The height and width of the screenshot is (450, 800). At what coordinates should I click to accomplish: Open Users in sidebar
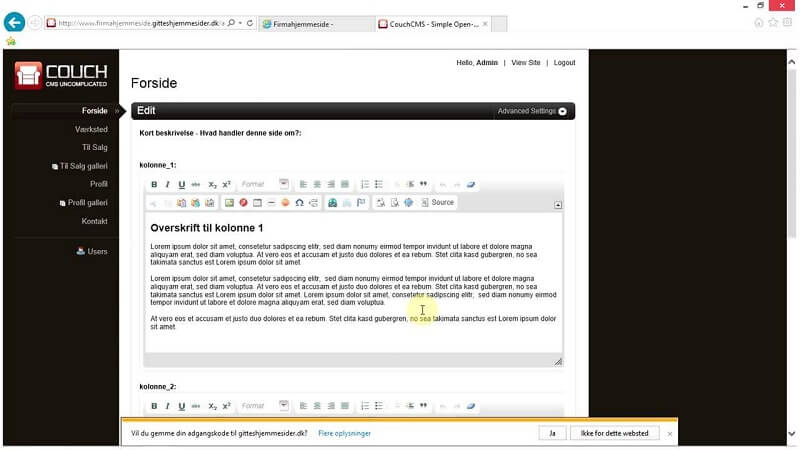[92, 252]
